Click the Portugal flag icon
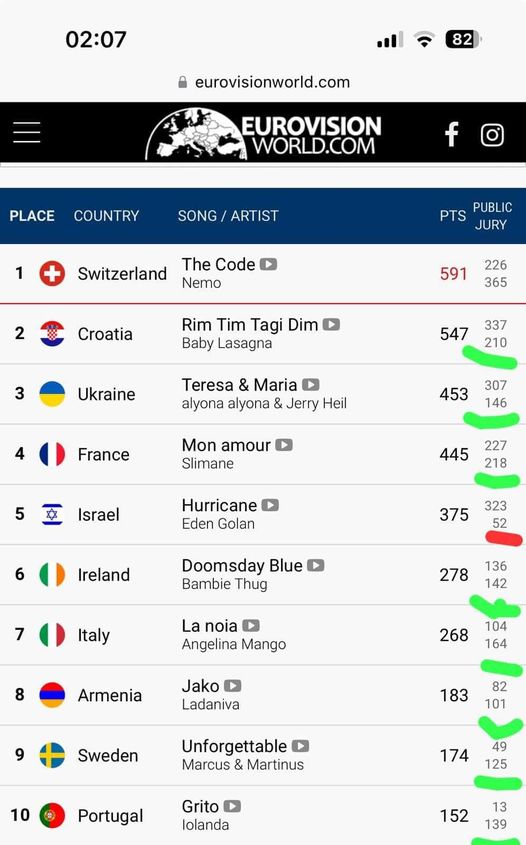The height and width of the screenshot is (845, 526). click(52, 815)
